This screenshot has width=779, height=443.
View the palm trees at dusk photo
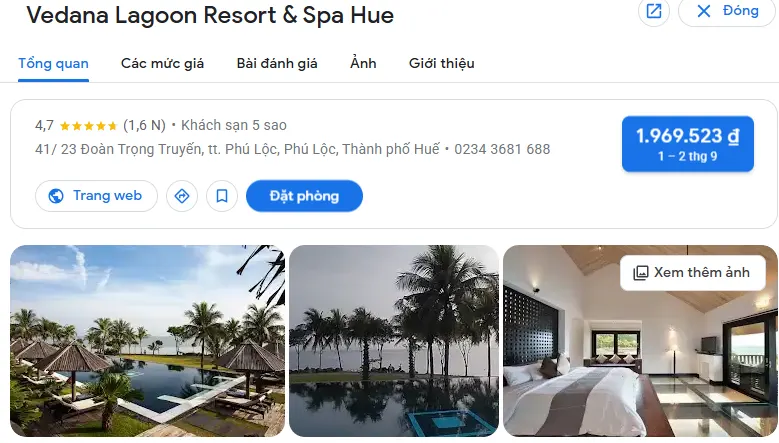click(394, 341)
